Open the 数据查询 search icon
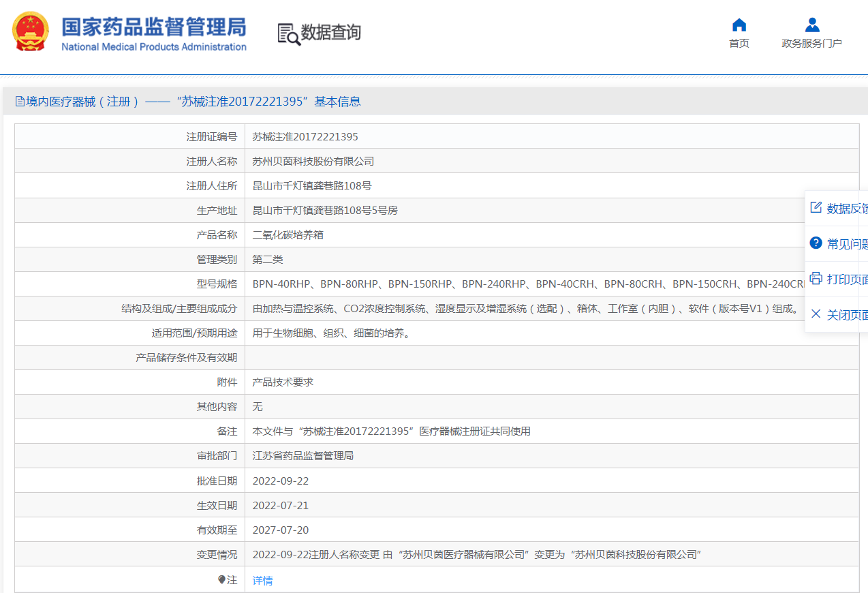The width and height of the screenshot is (868, 593). pos(289,33)
